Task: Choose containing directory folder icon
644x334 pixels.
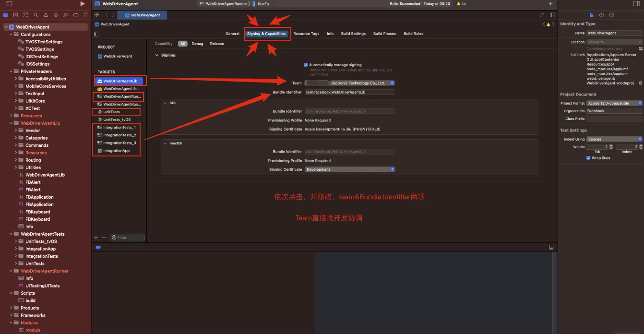Action: pyautogui.click(x=640, y=49)
